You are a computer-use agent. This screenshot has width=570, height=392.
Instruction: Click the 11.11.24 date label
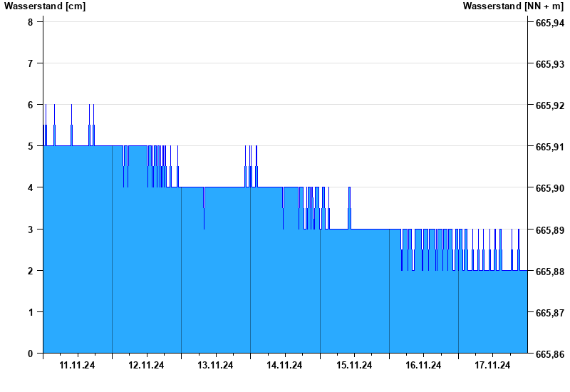[78, 366]
